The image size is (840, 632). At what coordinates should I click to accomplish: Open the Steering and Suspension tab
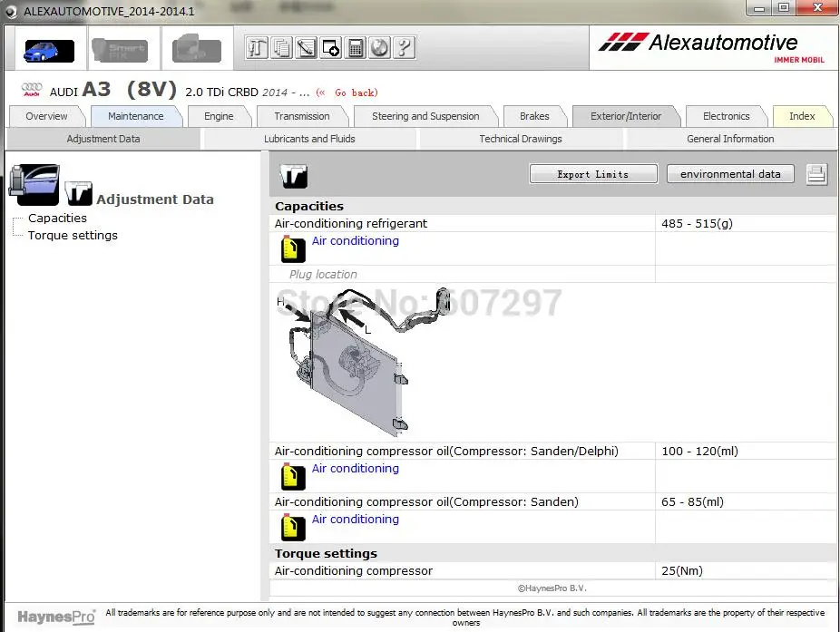425,116
